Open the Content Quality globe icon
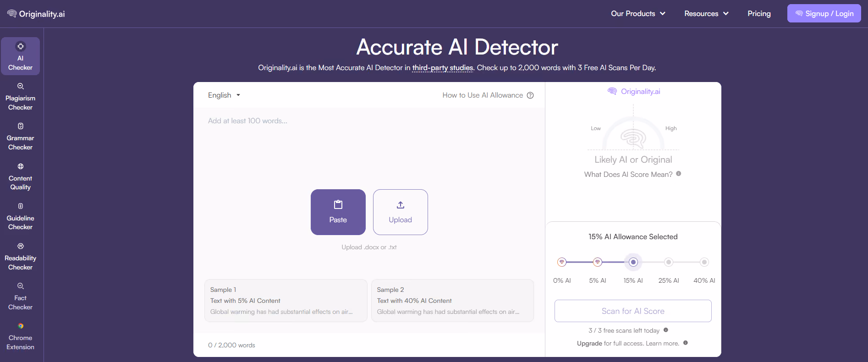Screen dimensions: 868x362 coord(20,166)
